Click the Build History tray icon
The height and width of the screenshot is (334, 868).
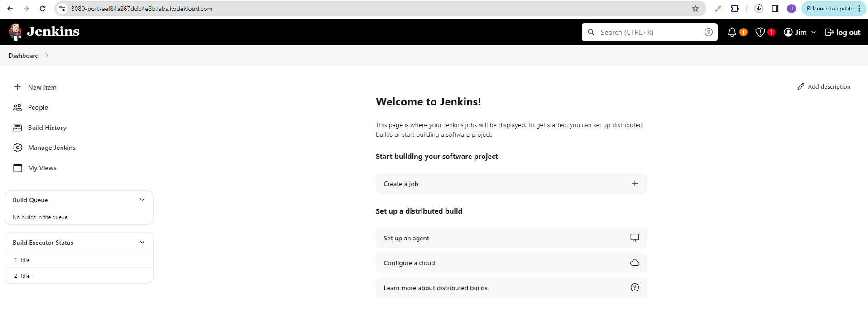coord(18,128)
